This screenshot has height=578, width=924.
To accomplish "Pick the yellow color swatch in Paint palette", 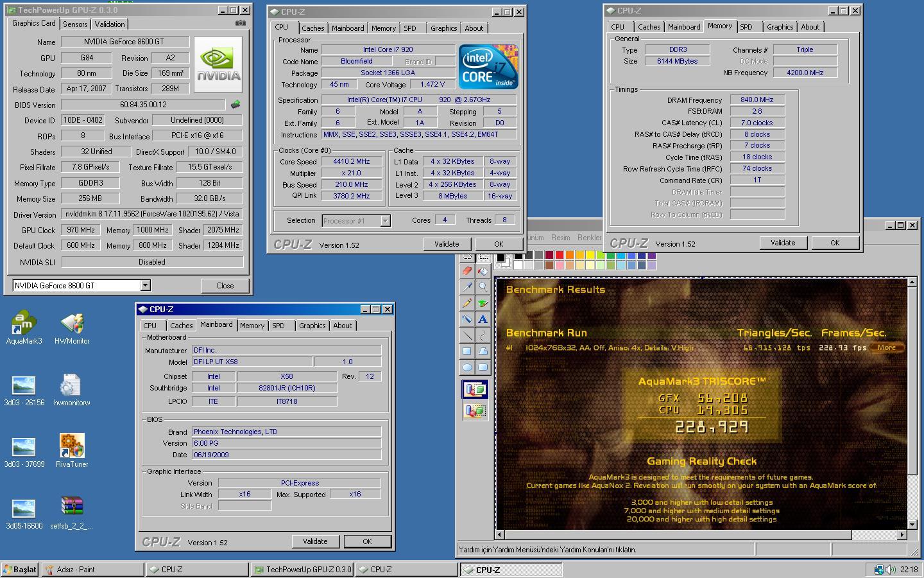I will click(590, 256).
